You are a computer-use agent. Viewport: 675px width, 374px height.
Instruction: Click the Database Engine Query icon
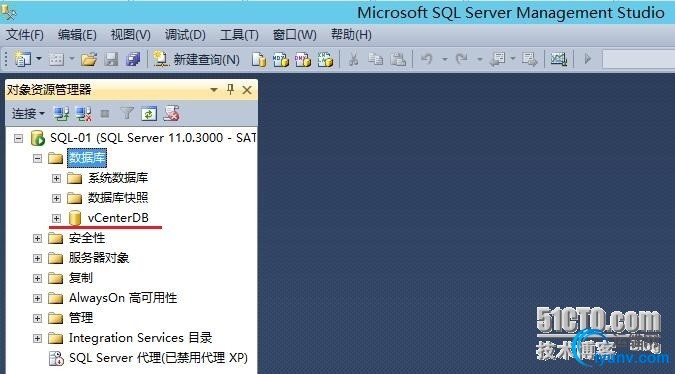[x=259, y=59]
